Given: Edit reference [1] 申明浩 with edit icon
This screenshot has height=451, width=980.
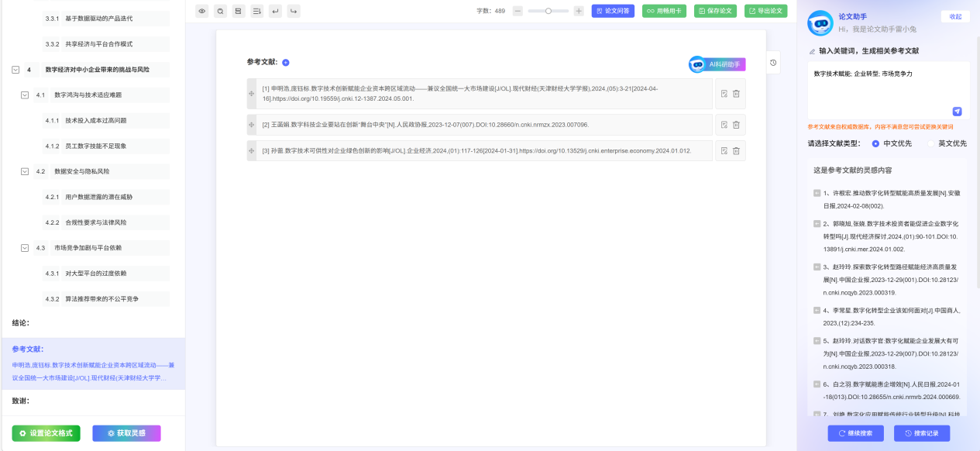Looking at the screenshot, I should pos(724,94).
